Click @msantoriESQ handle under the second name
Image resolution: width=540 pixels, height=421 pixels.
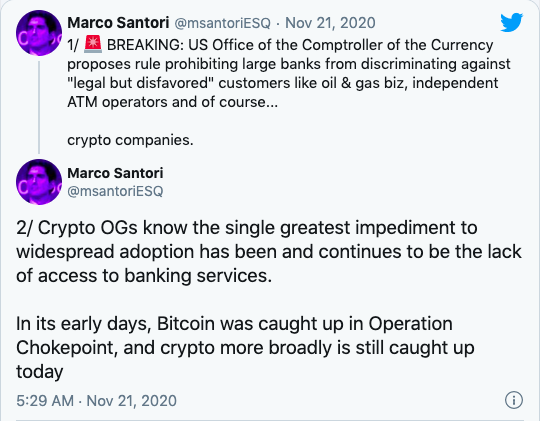pyautogui.click(x=115, y=191)
